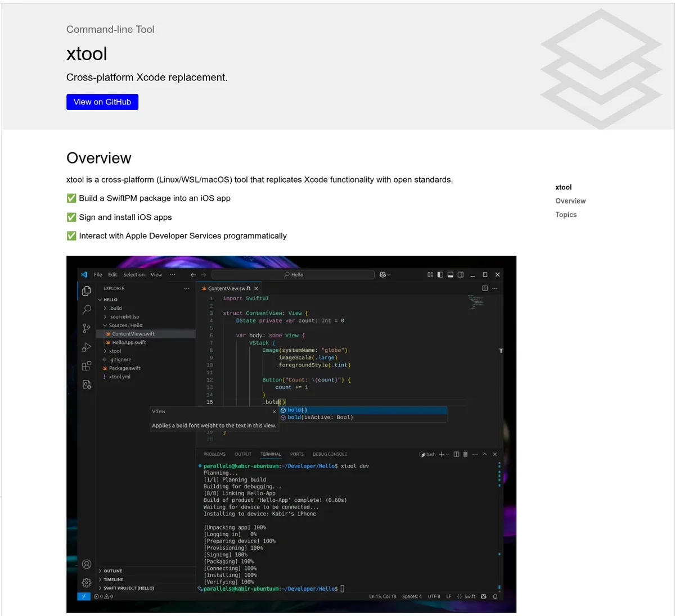Close the View documentation popup

(x=274, y=412)
